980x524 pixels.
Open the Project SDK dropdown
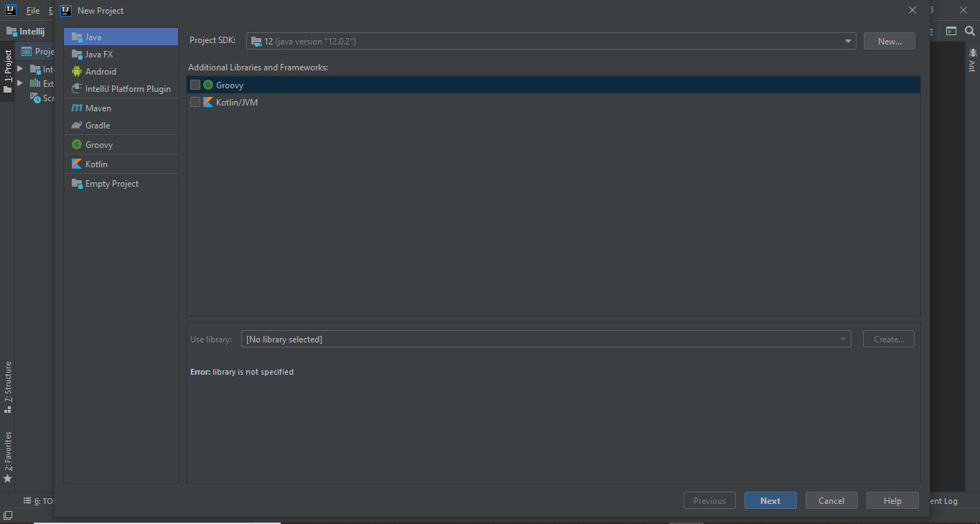[x=551, y=41]
